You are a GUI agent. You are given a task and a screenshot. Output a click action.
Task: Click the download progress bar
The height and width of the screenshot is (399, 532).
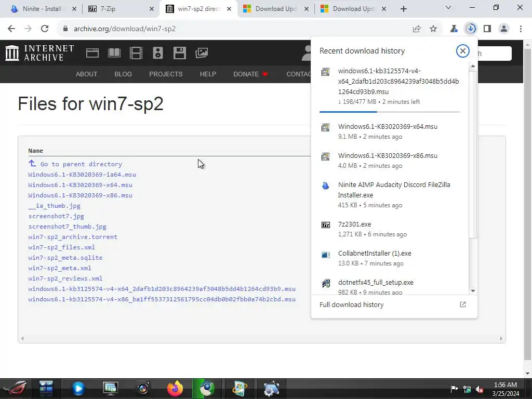coord(390,112)
